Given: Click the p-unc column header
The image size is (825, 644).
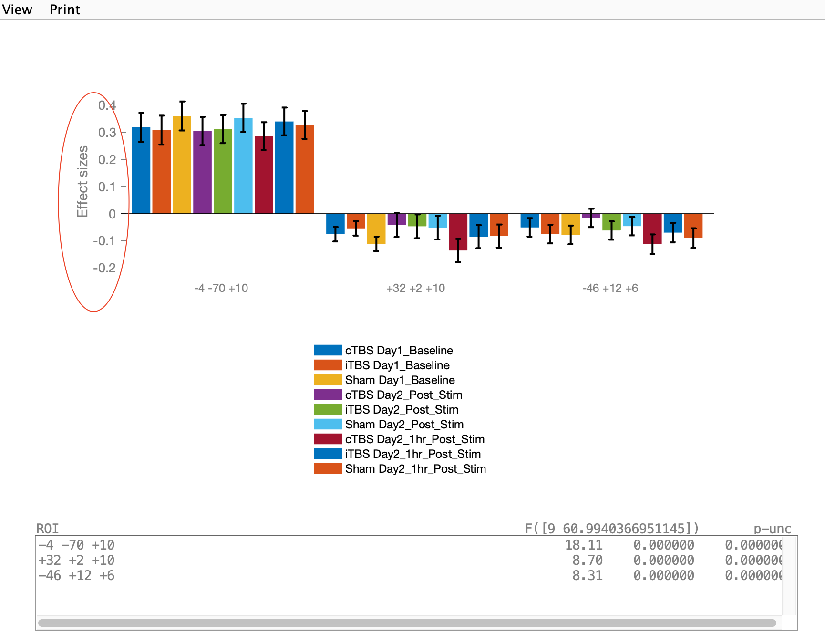Looking at the screenshot, I should (x=772, y=529).
